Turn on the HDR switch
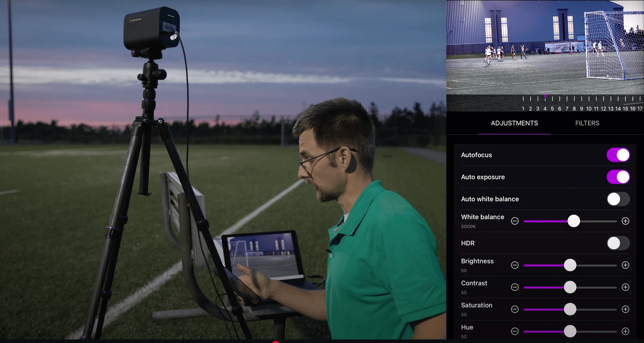The width and height of the screenshot is (644, 343). coord(618,243)
